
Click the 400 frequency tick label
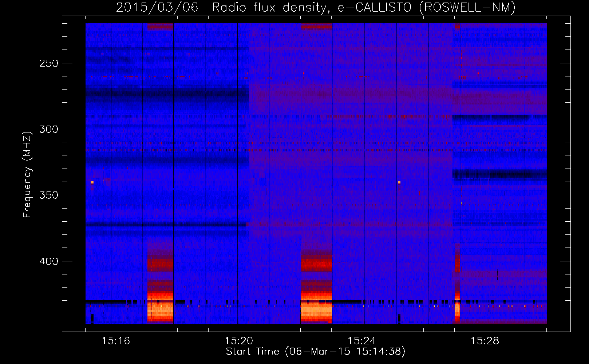point(48,261)
